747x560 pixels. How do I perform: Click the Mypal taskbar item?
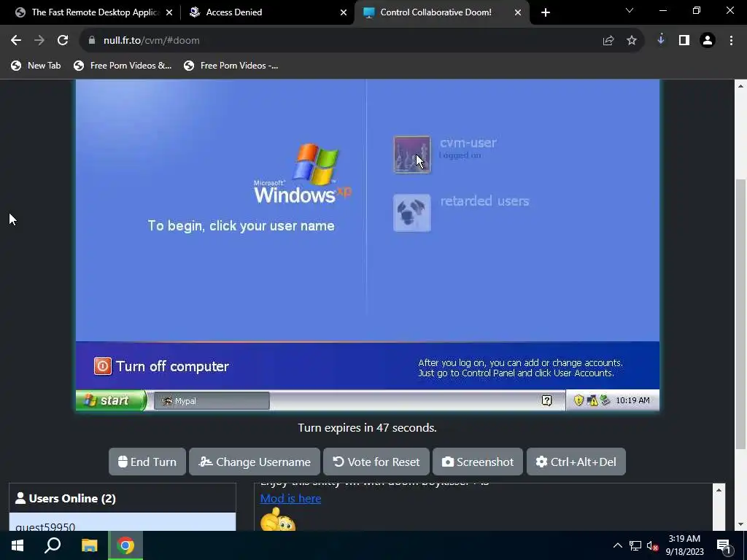point(212,401)
